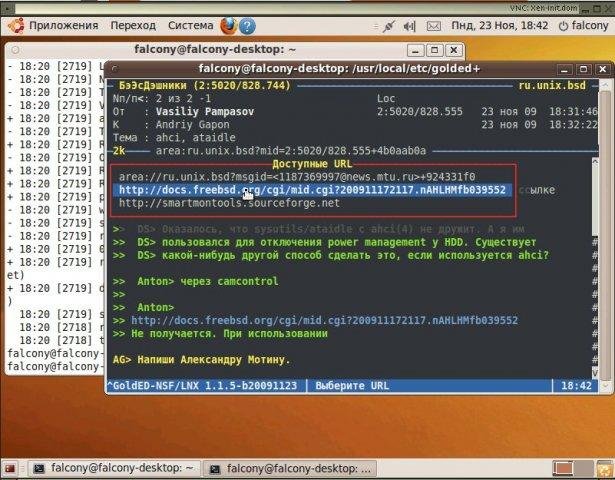Click the status bar time 18:42
The image size is (615, 480).
(x=576, y=385)
